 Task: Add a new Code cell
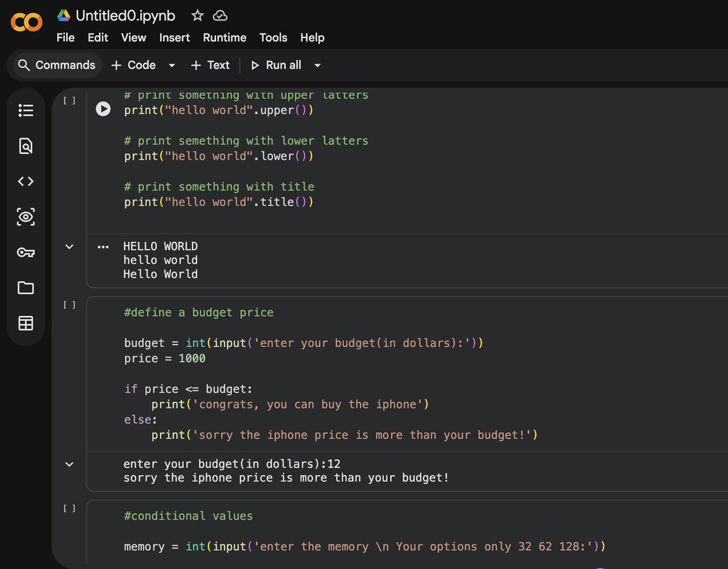pyautogui.click(x=133, y=65)
